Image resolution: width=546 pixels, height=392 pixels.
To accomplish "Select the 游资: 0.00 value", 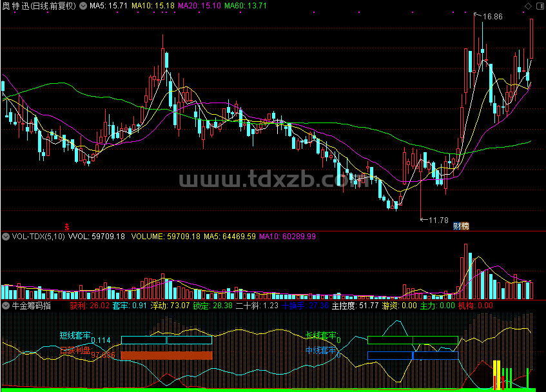I will click(x=399, y=306).
